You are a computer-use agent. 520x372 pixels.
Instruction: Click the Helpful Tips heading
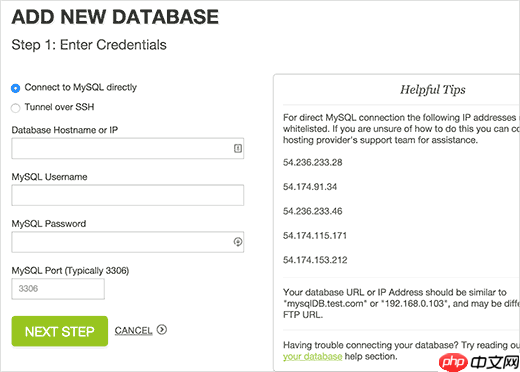point(433,90)
